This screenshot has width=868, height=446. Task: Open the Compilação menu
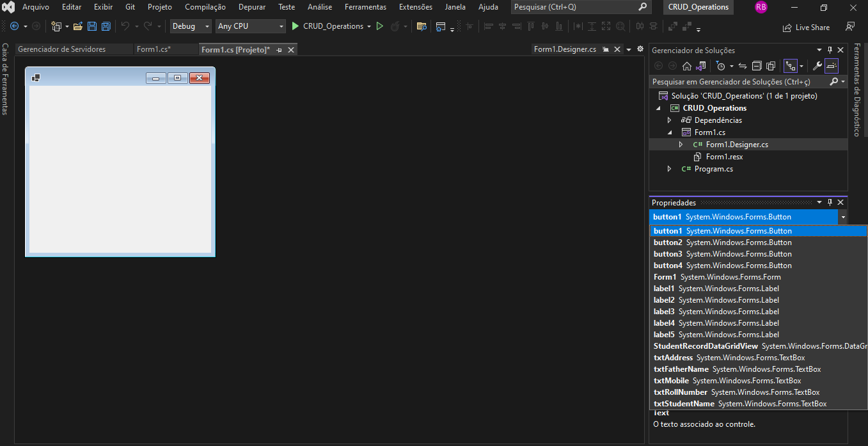[205, 7]
